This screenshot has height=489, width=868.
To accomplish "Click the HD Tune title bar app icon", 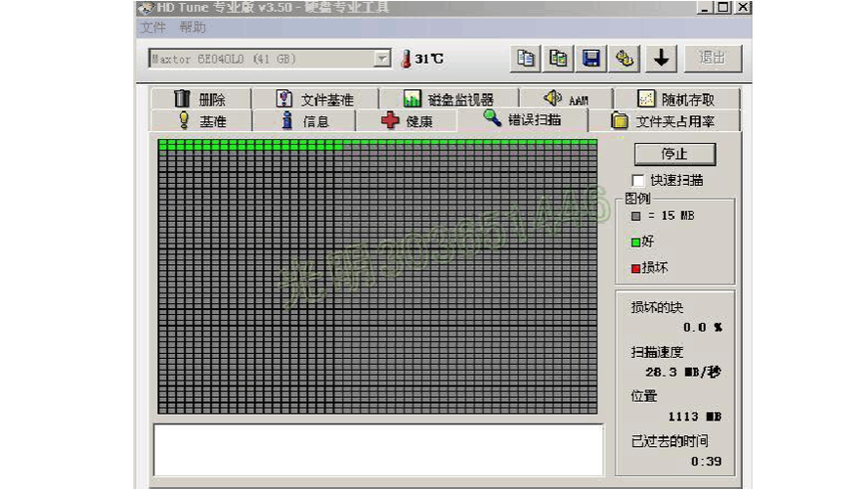I will tap(146, 7).
